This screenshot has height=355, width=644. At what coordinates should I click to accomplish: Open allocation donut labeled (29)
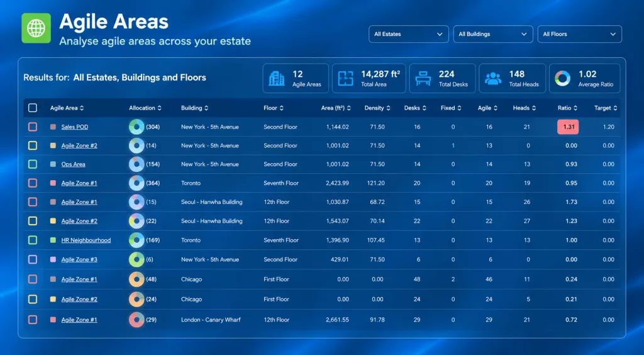pyautogui.click(x=136, y=320)
